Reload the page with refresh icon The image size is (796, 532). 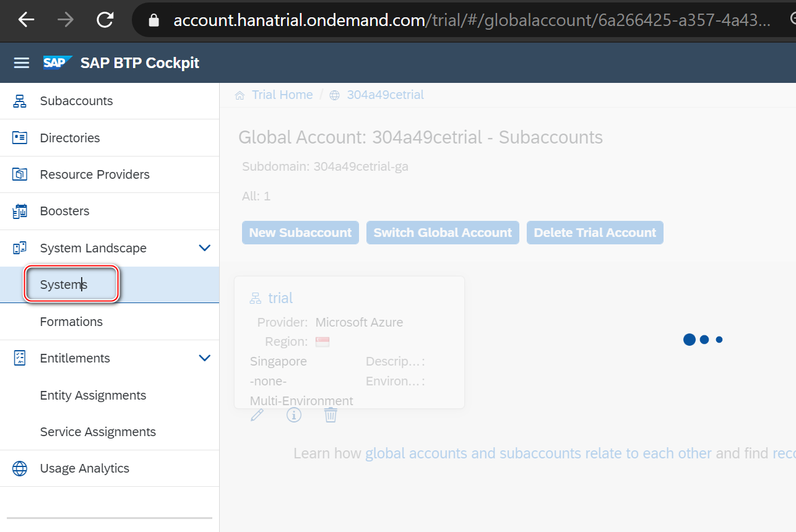[x=105, y=20]
